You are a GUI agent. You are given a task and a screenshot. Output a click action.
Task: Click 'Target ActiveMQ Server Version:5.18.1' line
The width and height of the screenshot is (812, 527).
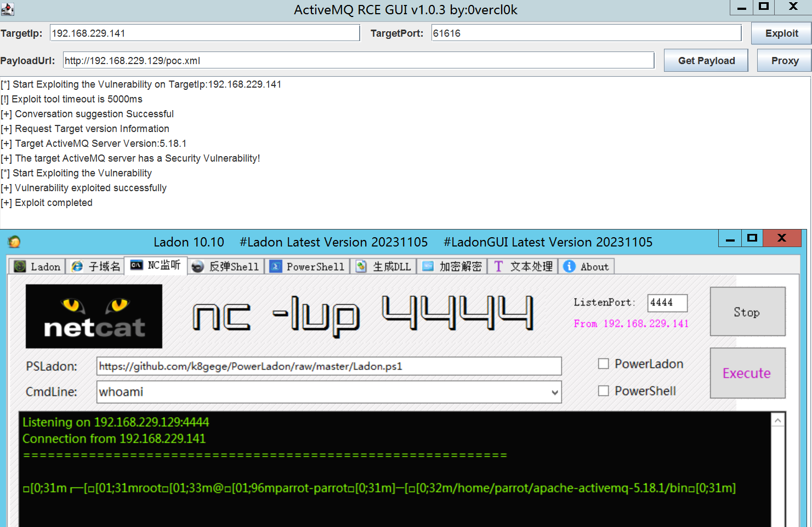(93, 144)
